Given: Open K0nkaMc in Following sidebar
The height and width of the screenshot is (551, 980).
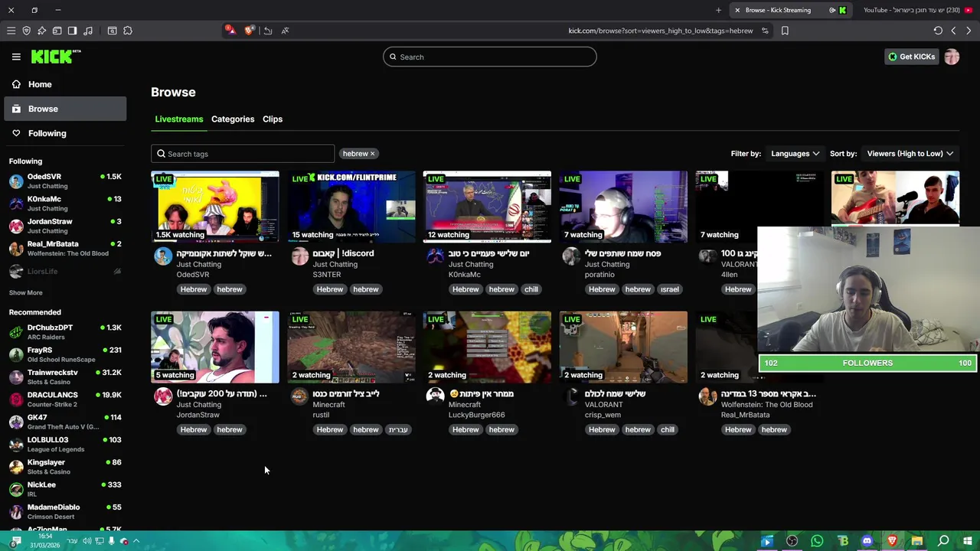Looking at the screenshot, I should 65,204.
